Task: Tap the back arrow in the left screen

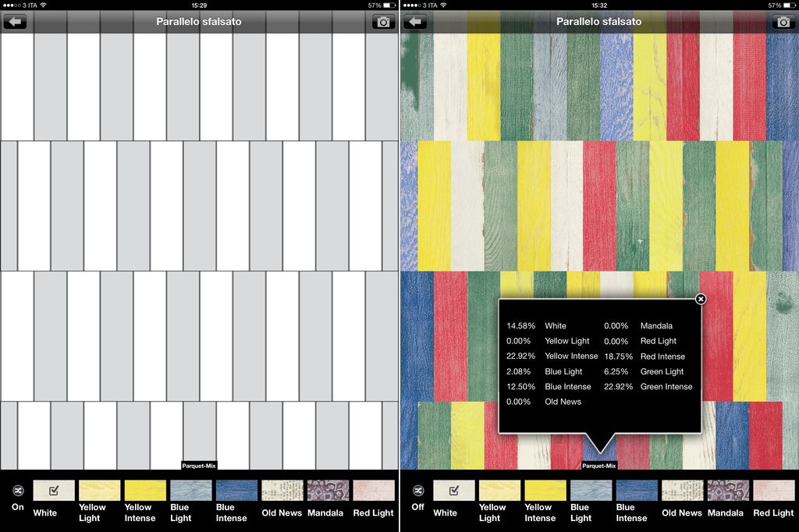Action: coord(15,22)
